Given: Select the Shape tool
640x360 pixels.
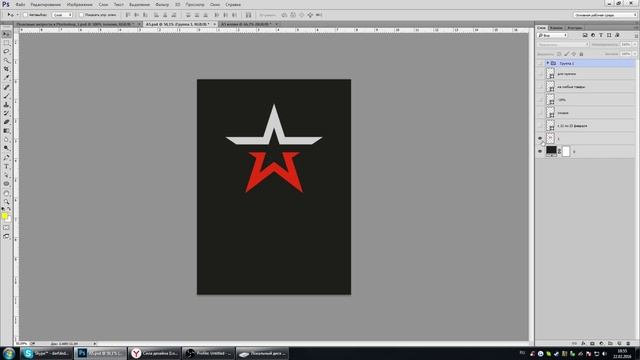Looking at the screenshot, I should [x=6, y=184].
